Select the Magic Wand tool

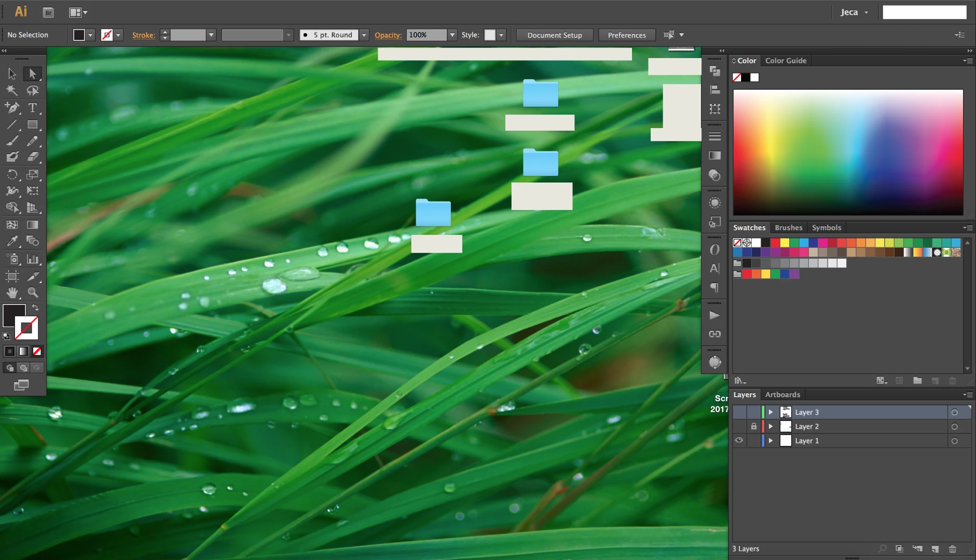[12, 91]
